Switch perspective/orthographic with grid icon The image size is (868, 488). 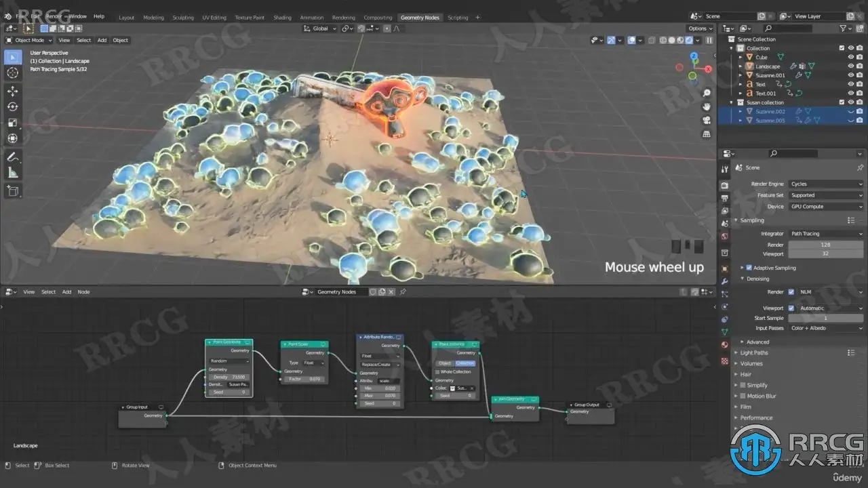[707, 134]
